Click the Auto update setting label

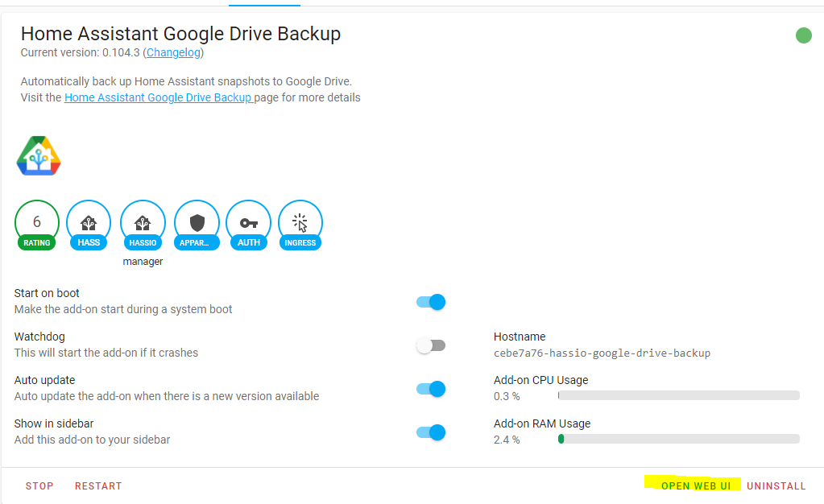tap(44, 380)
